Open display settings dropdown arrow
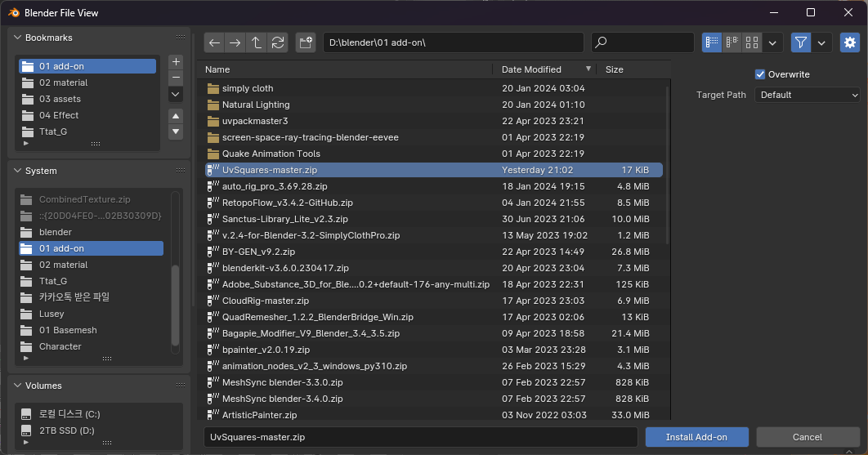 click(x=773, y=42)
